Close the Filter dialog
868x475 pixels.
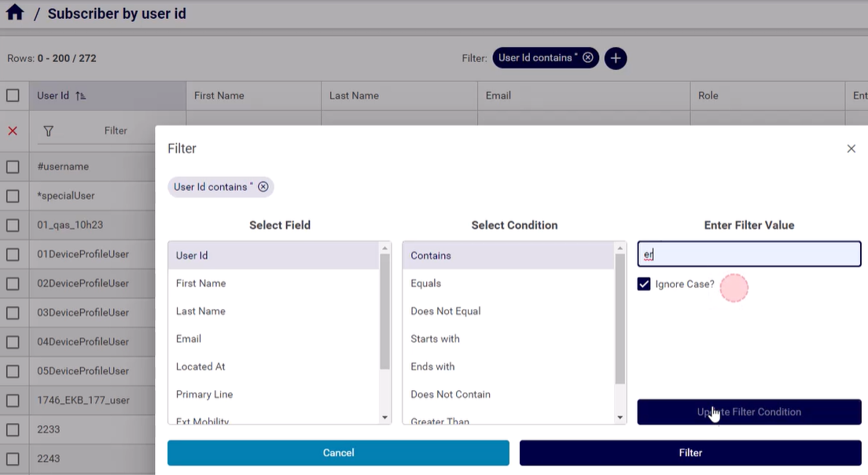tap(851, 149)
